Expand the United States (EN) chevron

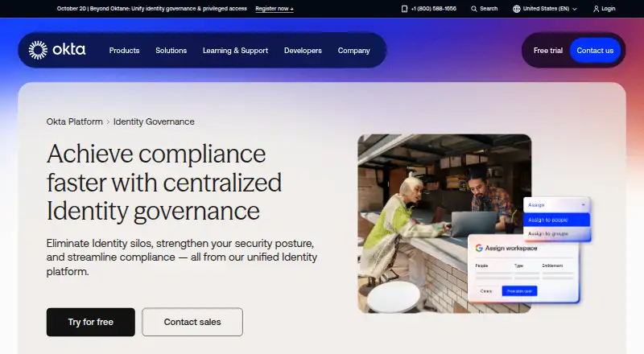click(575, 9)
